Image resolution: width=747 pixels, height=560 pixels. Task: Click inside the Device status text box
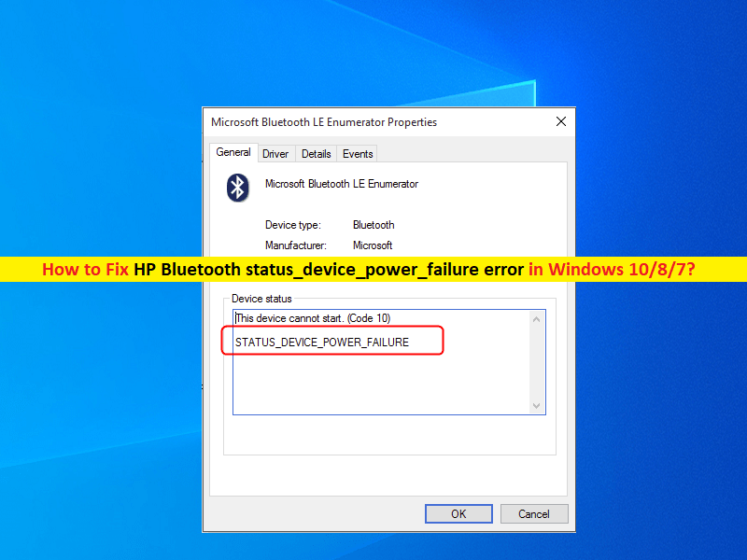click(x=388, y=362)
